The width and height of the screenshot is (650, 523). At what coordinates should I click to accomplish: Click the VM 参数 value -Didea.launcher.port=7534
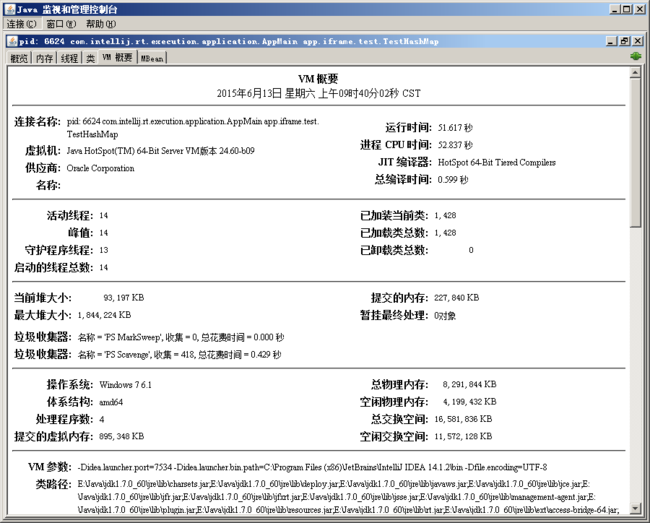pos(312,467)
